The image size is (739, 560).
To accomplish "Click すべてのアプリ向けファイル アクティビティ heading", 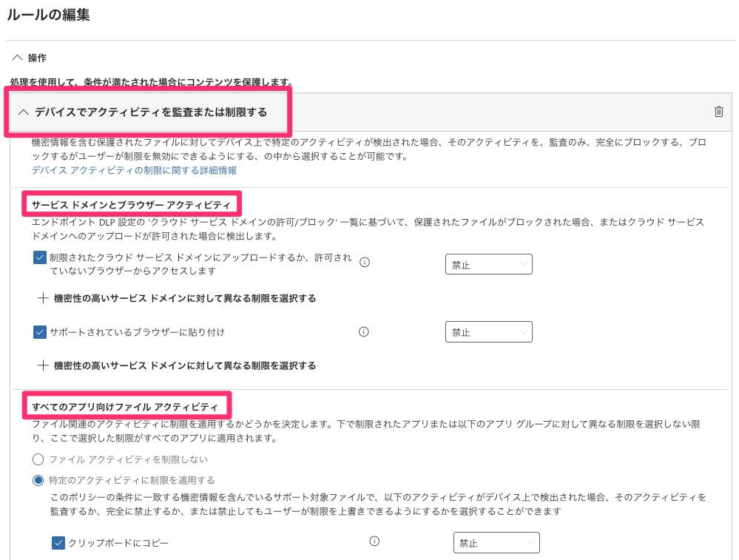I will (x=125, y=406).
